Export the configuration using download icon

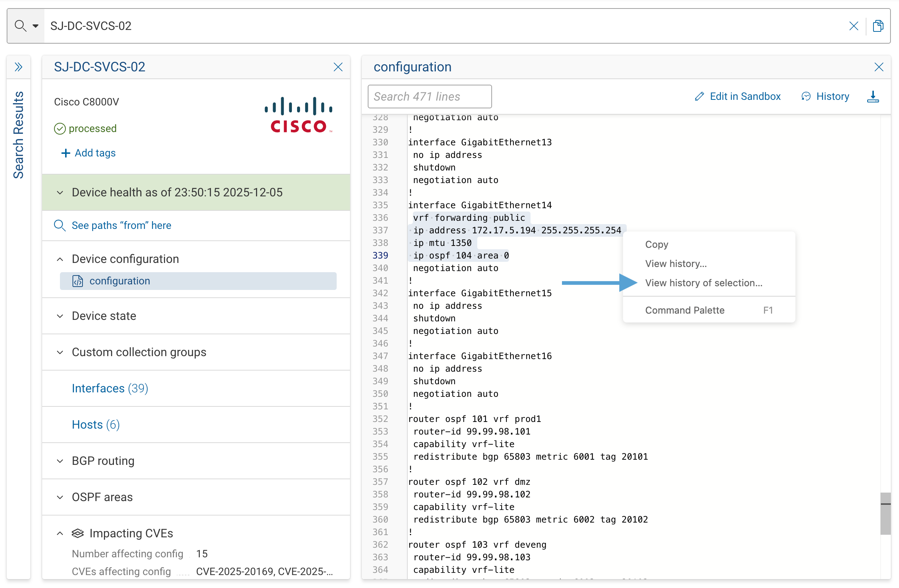[x=873, y=97]
